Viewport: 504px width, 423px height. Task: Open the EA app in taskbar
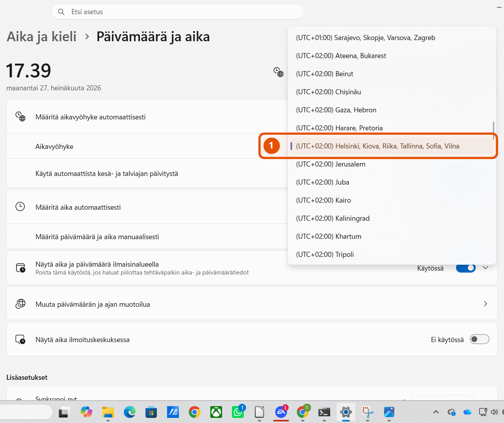[281, 412]
